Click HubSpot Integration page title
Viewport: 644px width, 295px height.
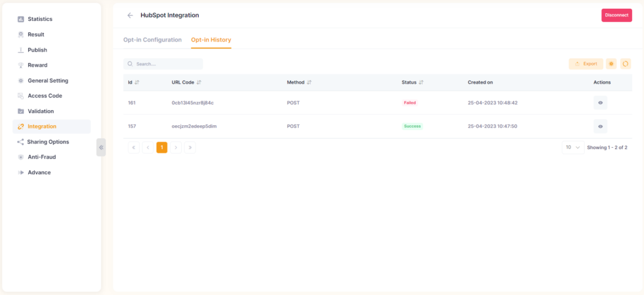click(x=170, y=15)
